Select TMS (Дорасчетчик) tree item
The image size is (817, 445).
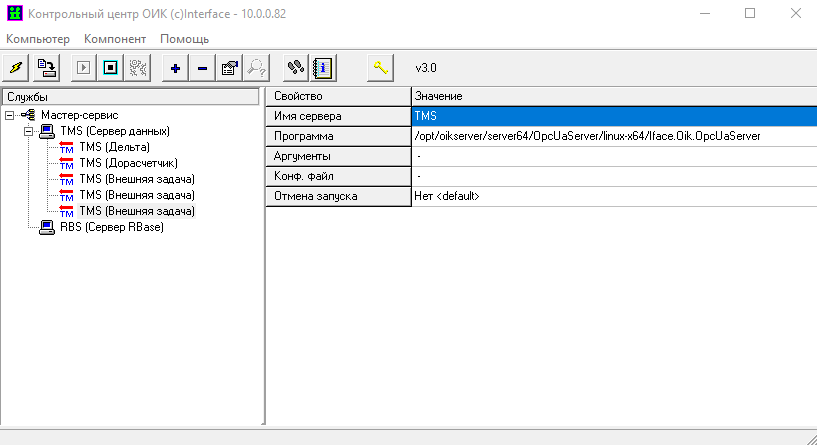[x=124, y=163]
